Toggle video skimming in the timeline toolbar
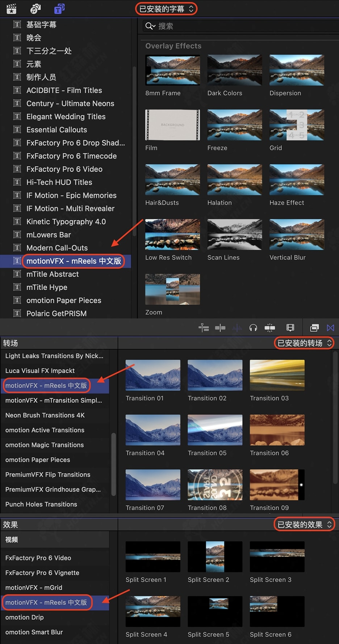This screenshot has width=339, height=644. point(220,328)
